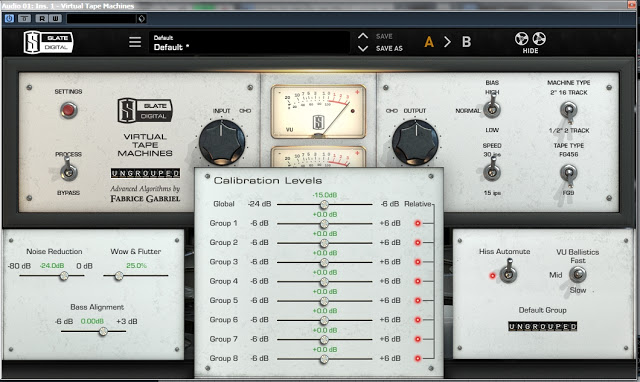Copy A to B with arrow icon
The height and width of the screenshot is (382, 640).
[447, 42]
